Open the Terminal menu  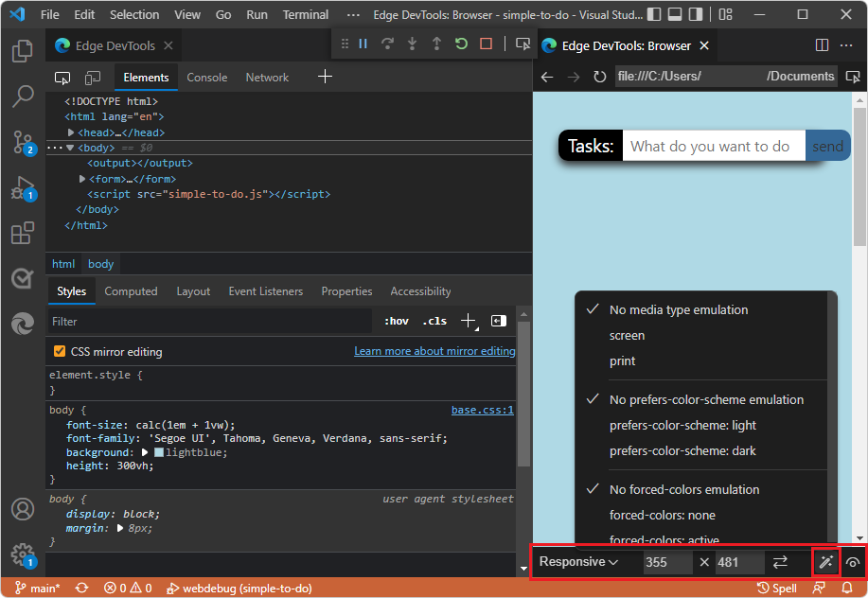305,14
